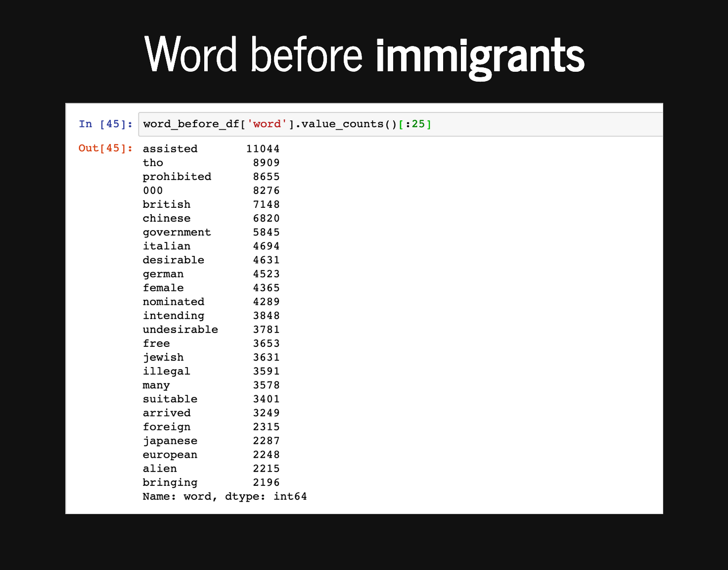Click the word 'jewish'
Image resolution: width=728 pixels, height=570 pixels.
pos(163,357)
